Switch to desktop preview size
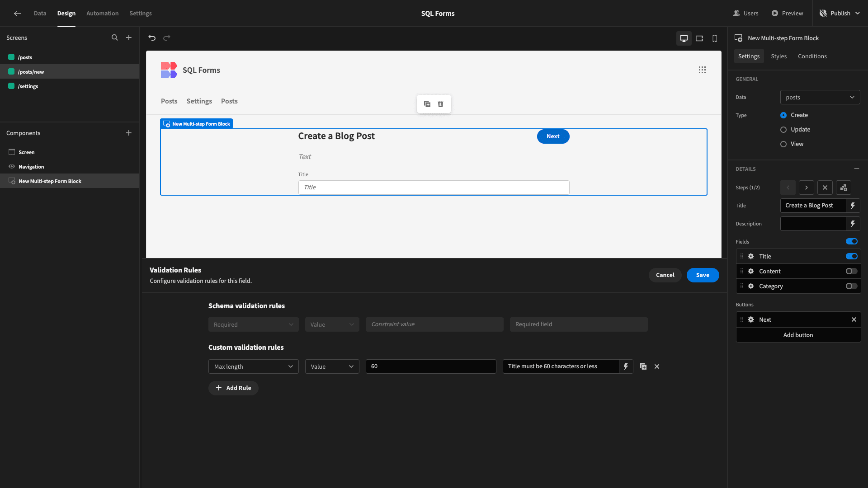The image size is (868, 488). pos(684,38)
